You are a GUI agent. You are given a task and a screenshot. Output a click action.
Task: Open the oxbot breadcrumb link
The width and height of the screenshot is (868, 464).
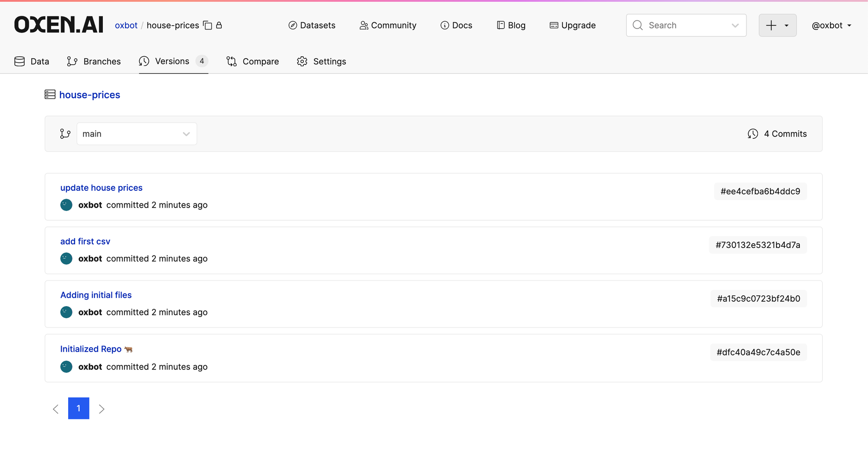pyautogui.click(x=126, y=25)
